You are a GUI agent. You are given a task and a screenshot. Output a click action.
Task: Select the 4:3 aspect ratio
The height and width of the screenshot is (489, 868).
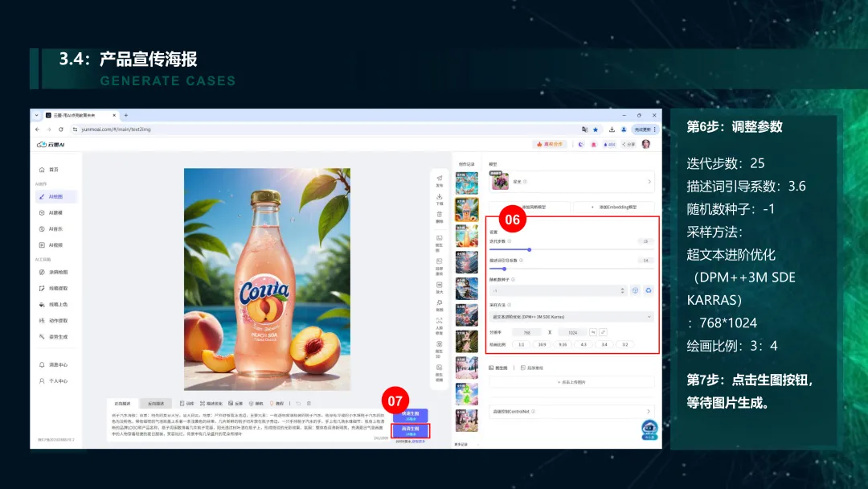point(583,344)
